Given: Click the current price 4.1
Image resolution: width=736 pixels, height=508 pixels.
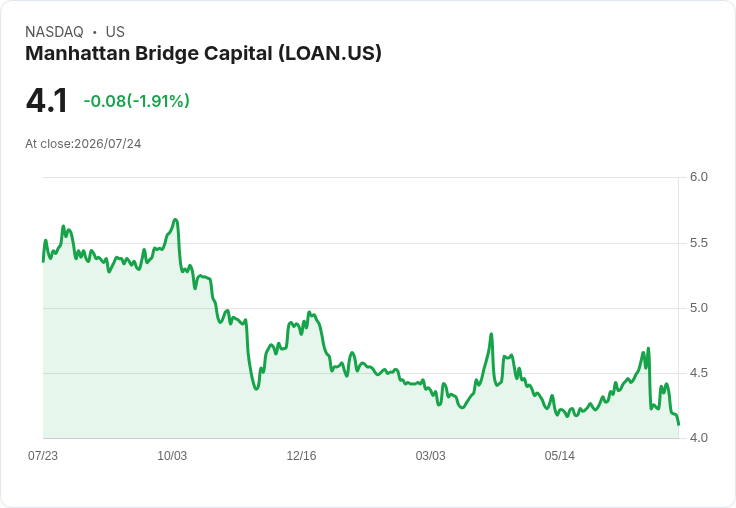Looking at the screenshot, I should 47,100.
